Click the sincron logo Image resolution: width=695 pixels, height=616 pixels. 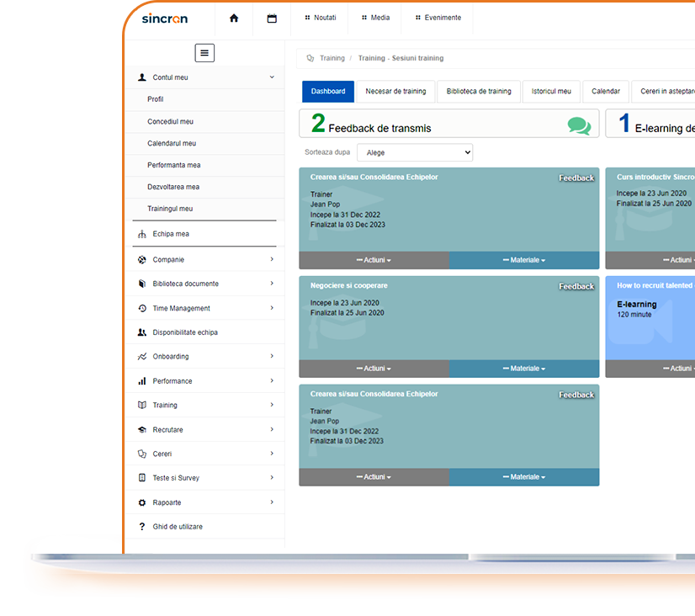pos(164,19)
